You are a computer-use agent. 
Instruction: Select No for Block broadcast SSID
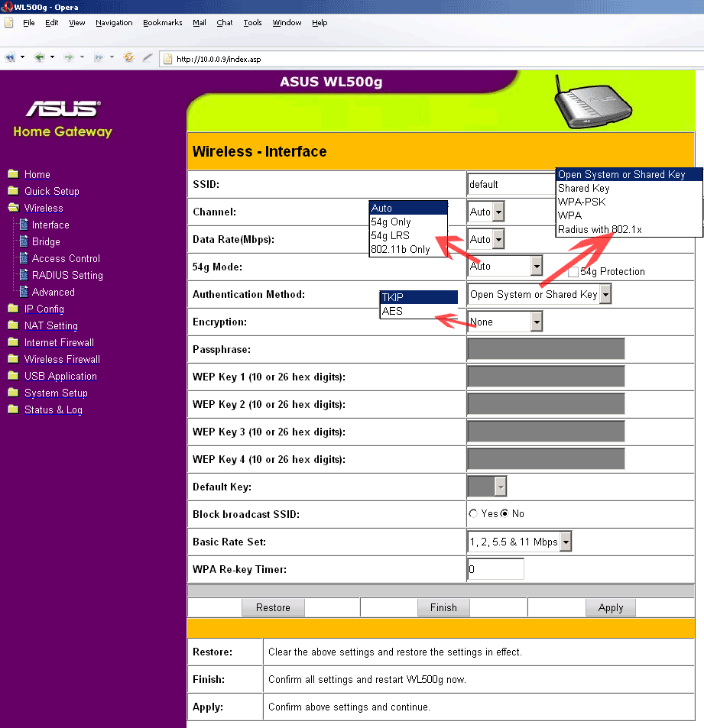click(504, 513)
